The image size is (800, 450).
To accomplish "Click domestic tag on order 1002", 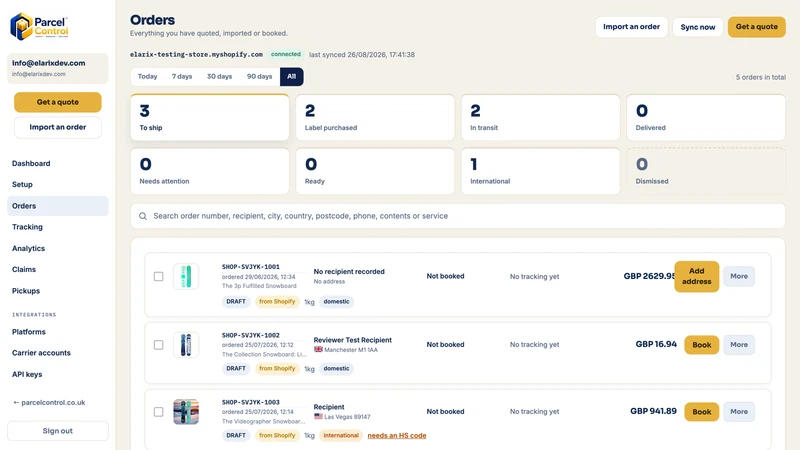I will click(x=336, y=368).
